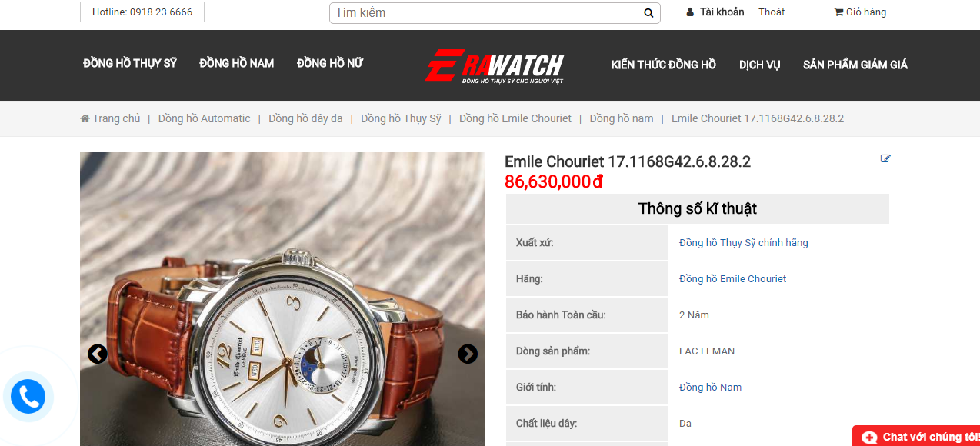Open Đồng hồ Thụy Sỹ chính hãng link

(x=744, y=243)
